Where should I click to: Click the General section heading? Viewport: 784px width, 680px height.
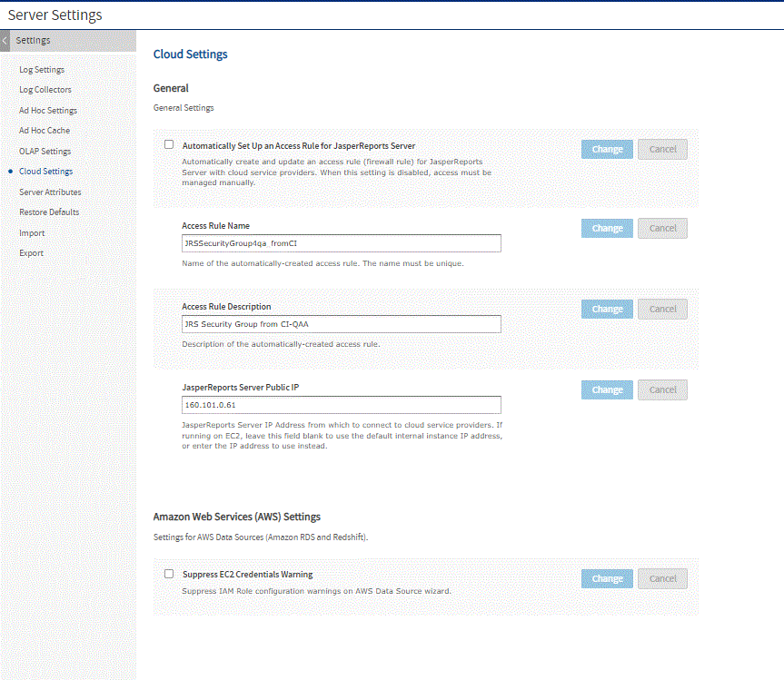pos(171,88)
